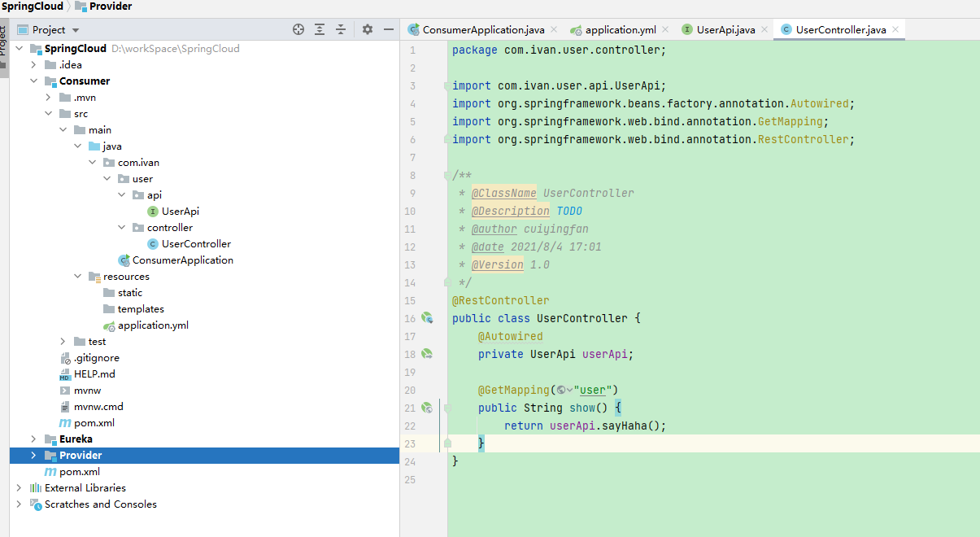Fold the Javadoc comment at line 8
Viewport: 980px width, 537px height.
tap(446, 175)
